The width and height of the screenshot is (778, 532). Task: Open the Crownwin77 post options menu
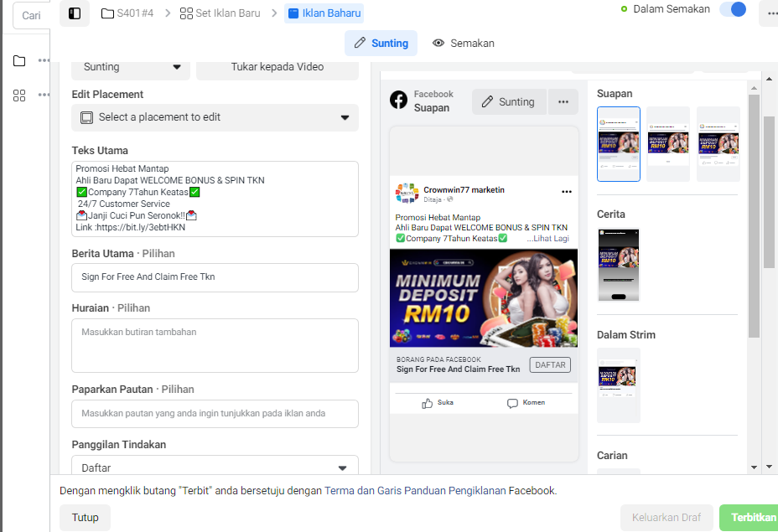567,192
